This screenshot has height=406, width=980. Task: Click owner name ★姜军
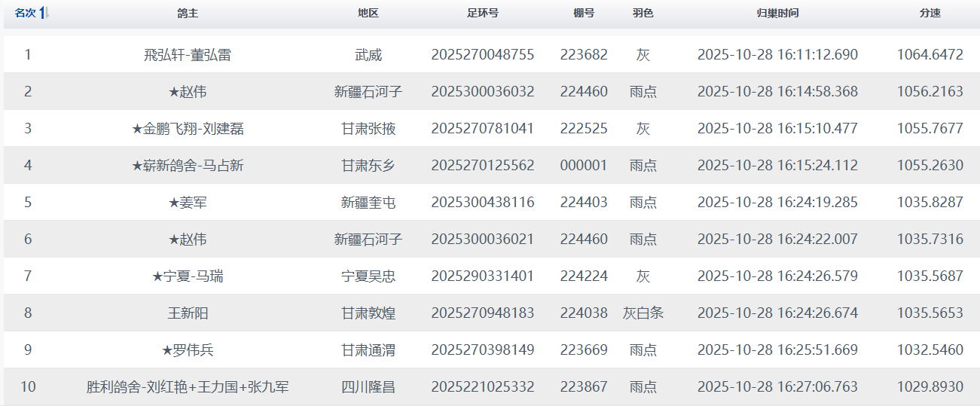click(x=188, y=203)
